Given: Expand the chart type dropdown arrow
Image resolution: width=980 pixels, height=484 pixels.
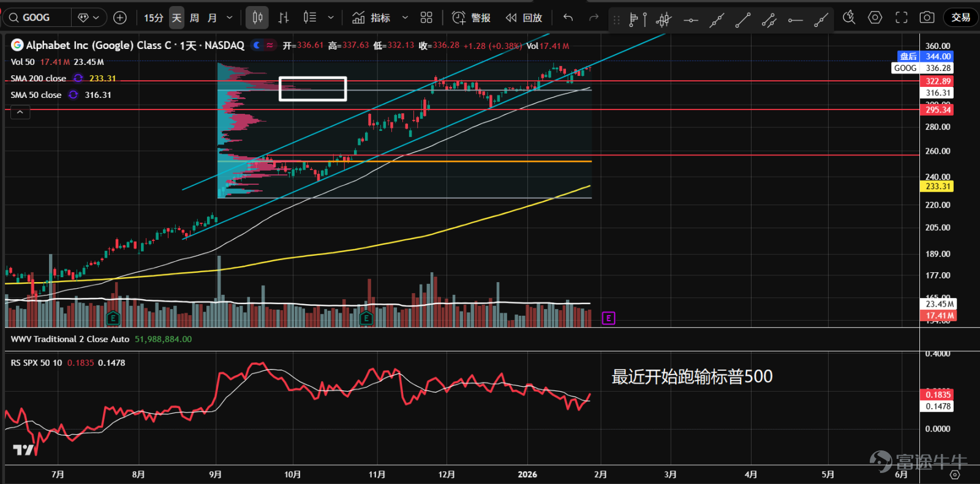Looking at the screenshot, I should point(331,18).
